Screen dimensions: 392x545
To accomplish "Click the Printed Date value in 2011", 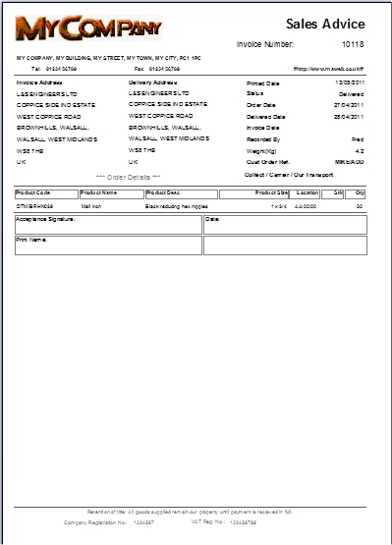I will [350, 82].
